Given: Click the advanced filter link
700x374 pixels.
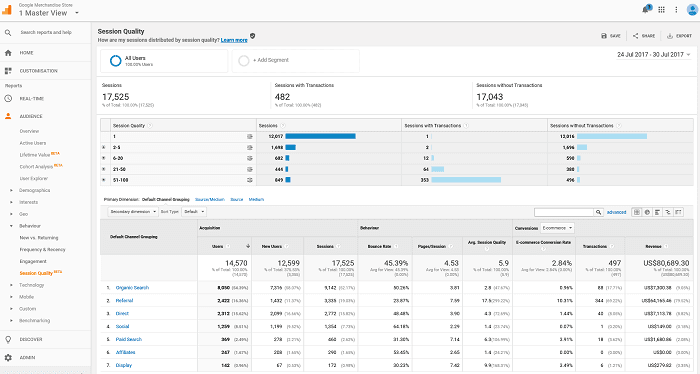Looking at the screenshot, I should [617, 212].
